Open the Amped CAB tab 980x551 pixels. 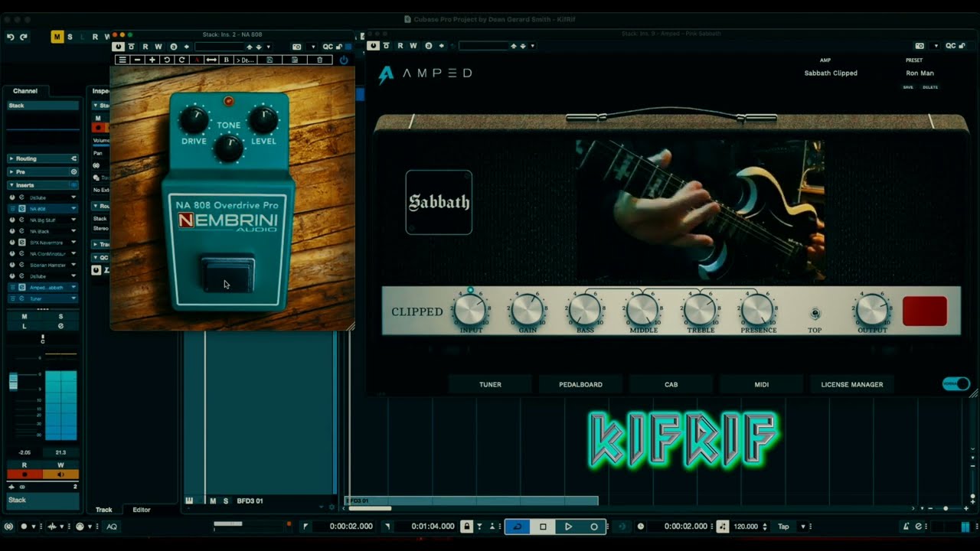[x=671, y=384]
